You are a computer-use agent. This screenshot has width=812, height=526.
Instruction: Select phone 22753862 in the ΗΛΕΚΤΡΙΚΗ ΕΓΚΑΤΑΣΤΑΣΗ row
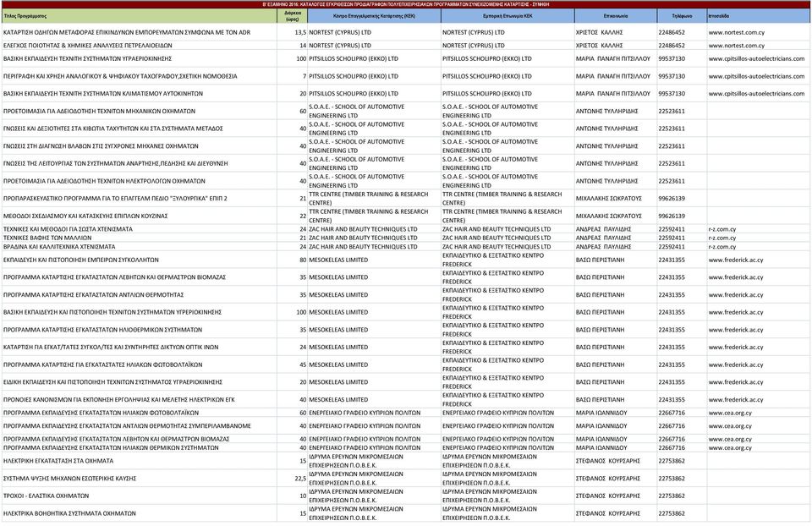672,461
